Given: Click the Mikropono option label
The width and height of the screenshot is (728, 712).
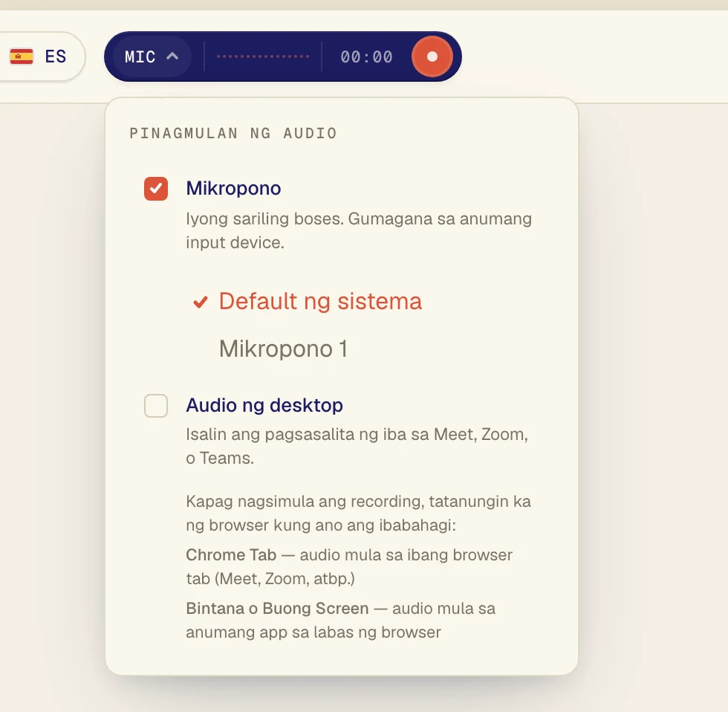Looking at the screenshot, I should (x=233, y=188).
